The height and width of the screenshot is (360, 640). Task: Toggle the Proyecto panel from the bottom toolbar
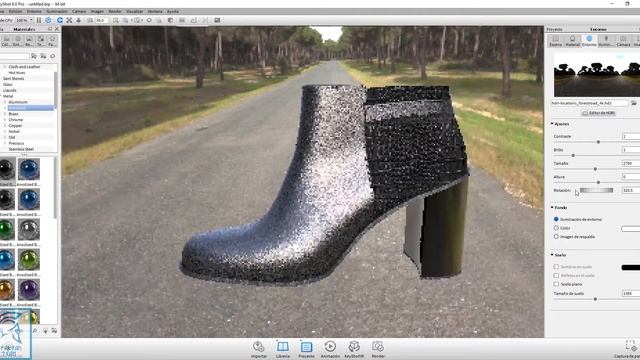306,350
